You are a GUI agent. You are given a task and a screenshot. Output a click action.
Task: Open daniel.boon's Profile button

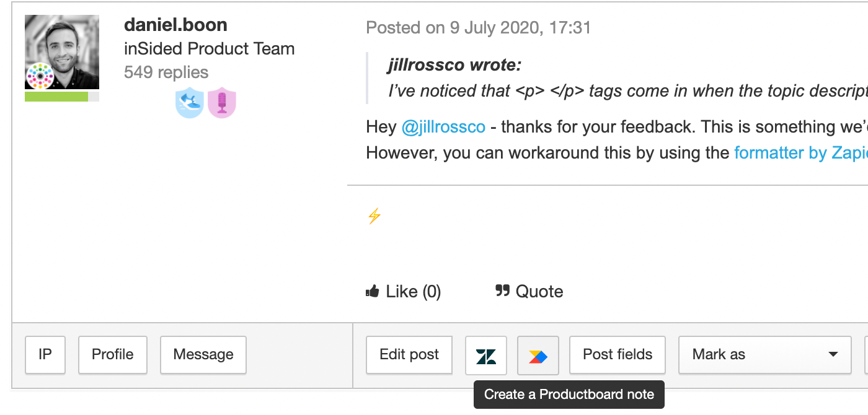[x=113, y=355]
